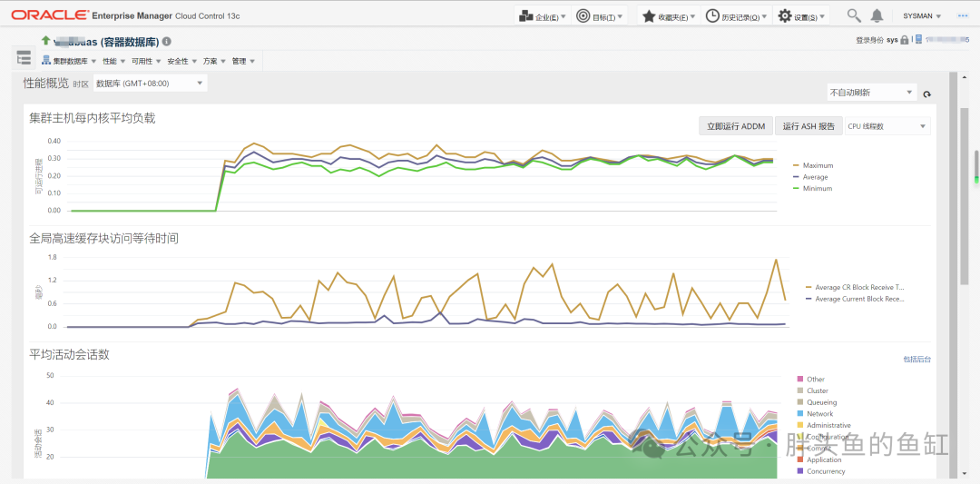Open the SYSMAN user menu
Image resolution: width=980 pixels, height=484 pixels.
coord(921,16)
